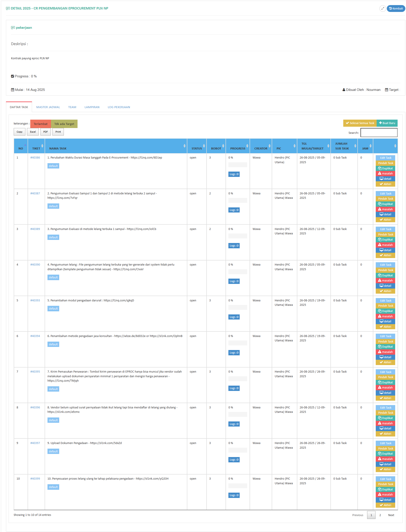Screen dimensions: 406x532
Task: End task #40389 with Akhiri
Action: click(x=385, y=255)
